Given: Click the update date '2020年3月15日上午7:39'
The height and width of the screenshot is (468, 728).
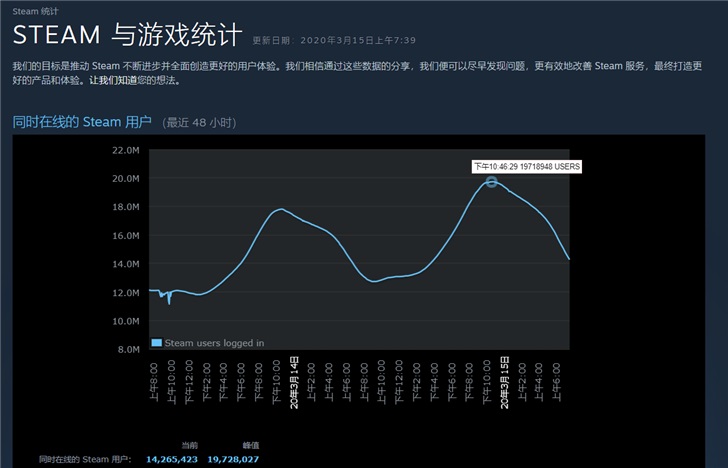Looking at the screenshot, I should pos(358,40).
